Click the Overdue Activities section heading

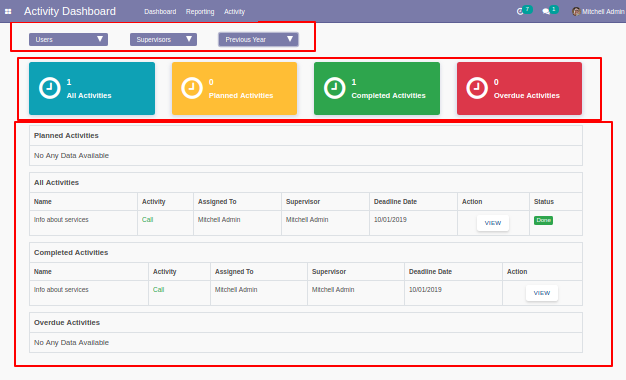point(67,323)
